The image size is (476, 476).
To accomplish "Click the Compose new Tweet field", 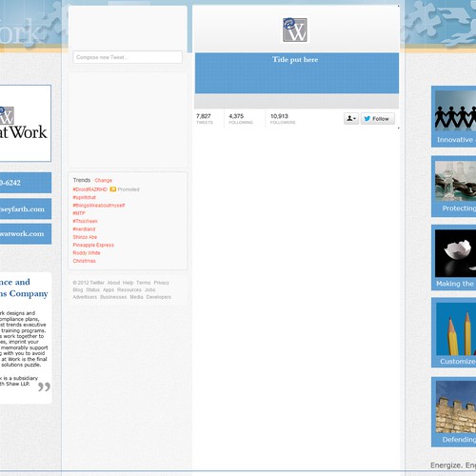I will tap(128, 57).
